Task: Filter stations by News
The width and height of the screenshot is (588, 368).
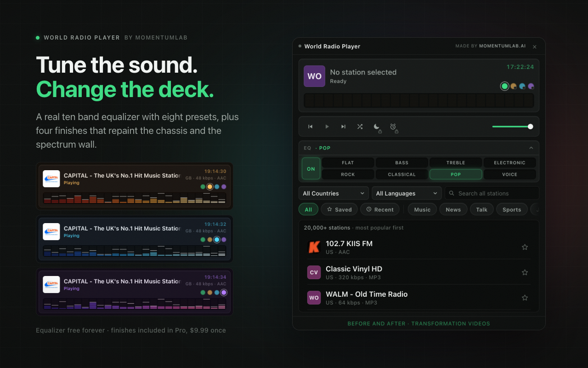Action: 453,209
